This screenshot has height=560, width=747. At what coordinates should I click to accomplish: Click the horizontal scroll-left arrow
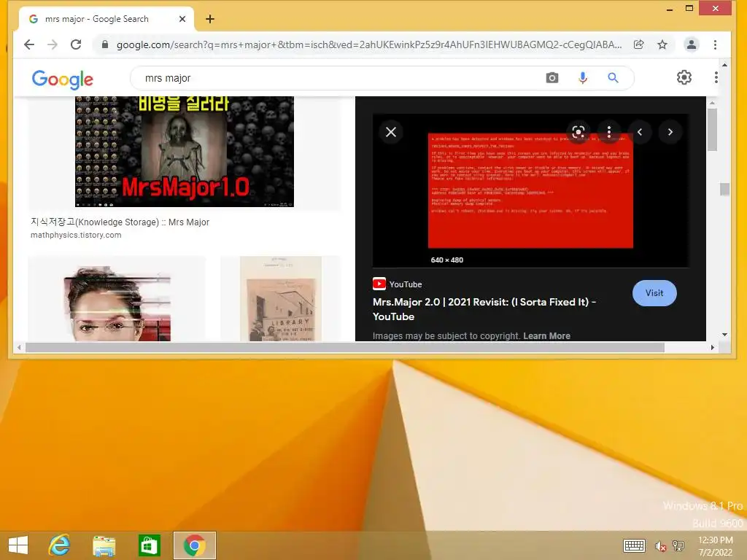(18, 348)
